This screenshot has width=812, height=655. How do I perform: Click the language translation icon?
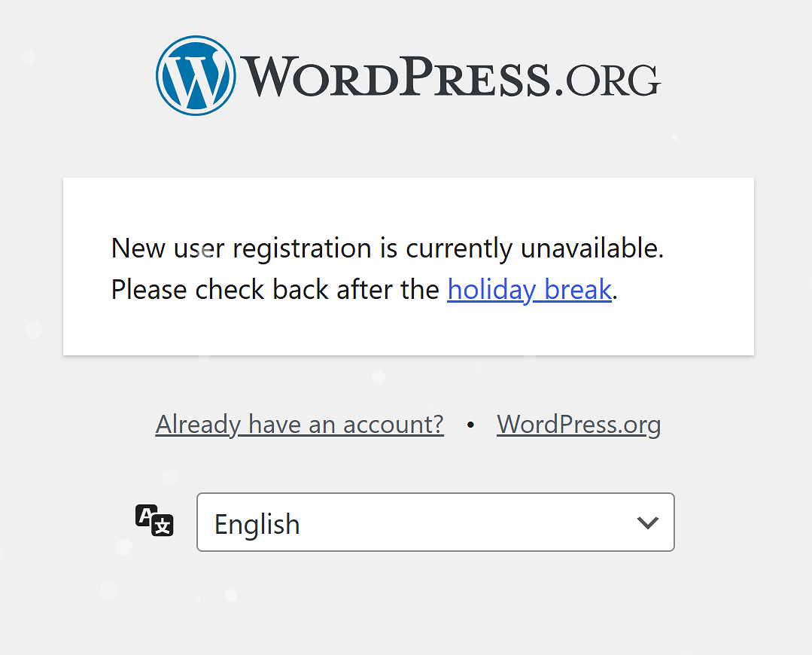click(154, 521)
